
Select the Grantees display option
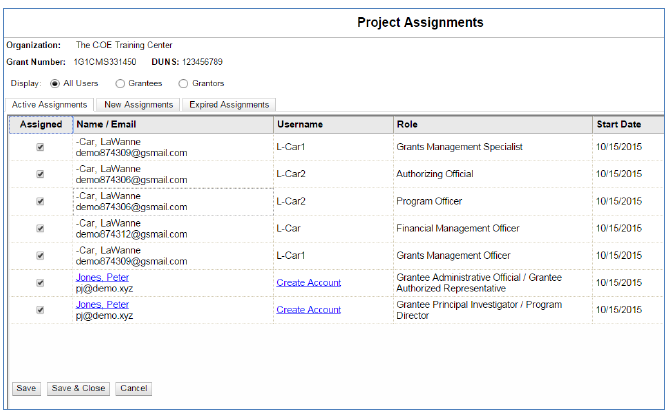[121, 83]
